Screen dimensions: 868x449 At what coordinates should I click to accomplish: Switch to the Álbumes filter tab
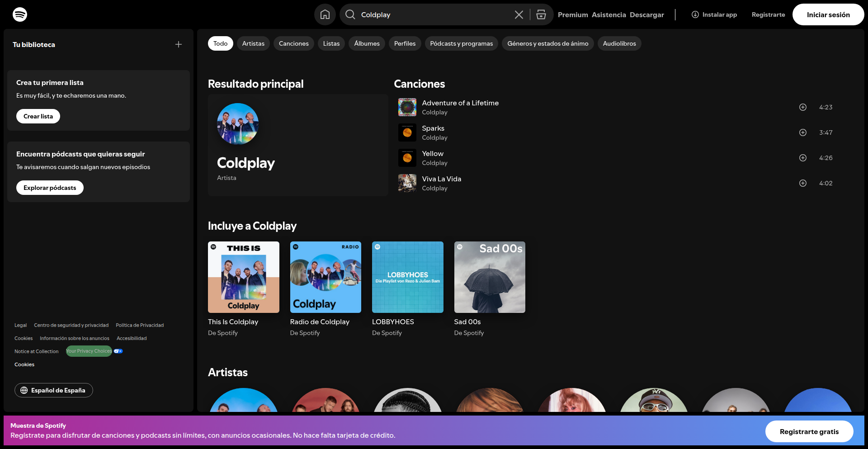point(367,43)
